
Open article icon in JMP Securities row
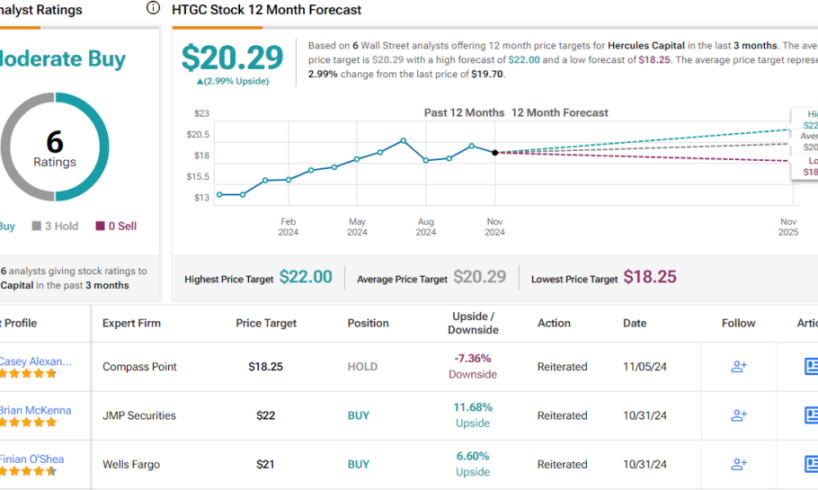(x=810, y=416)
